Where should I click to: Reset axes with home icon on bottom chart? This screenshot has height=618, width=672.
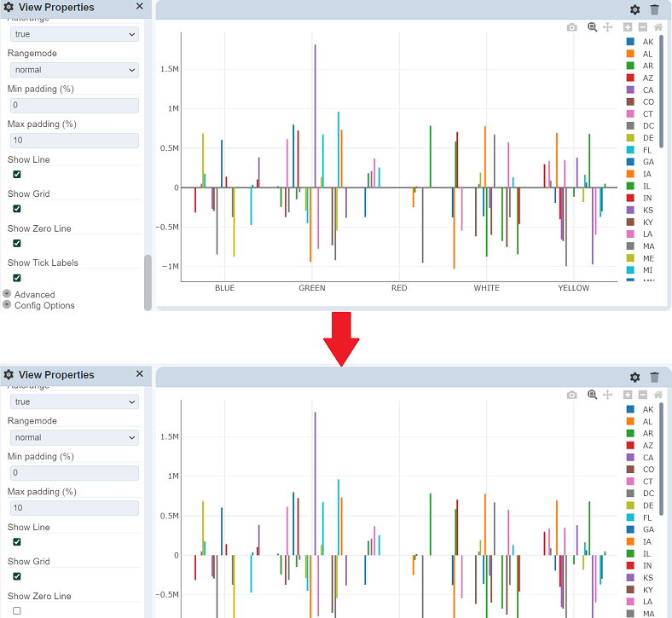click(658, 395)
